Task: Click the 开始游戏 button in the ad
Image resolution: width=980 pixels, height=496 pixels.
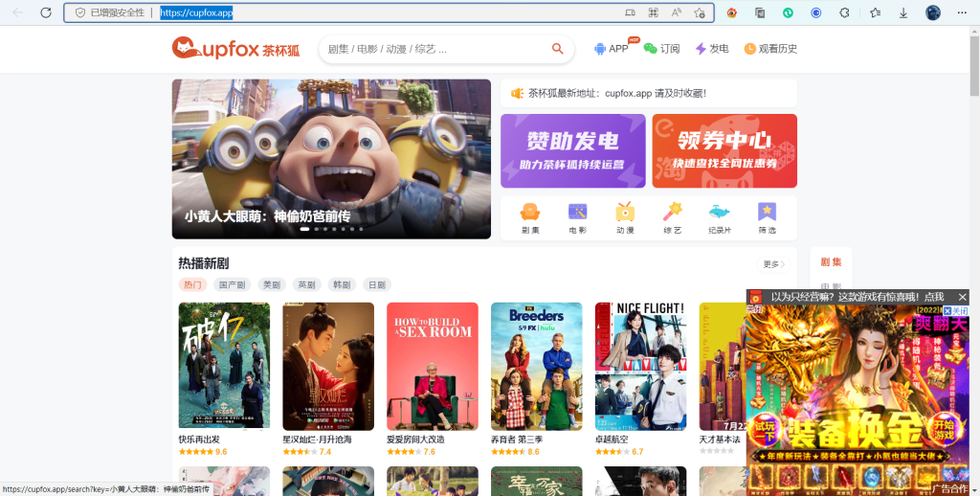Action: tap(944, 428)
